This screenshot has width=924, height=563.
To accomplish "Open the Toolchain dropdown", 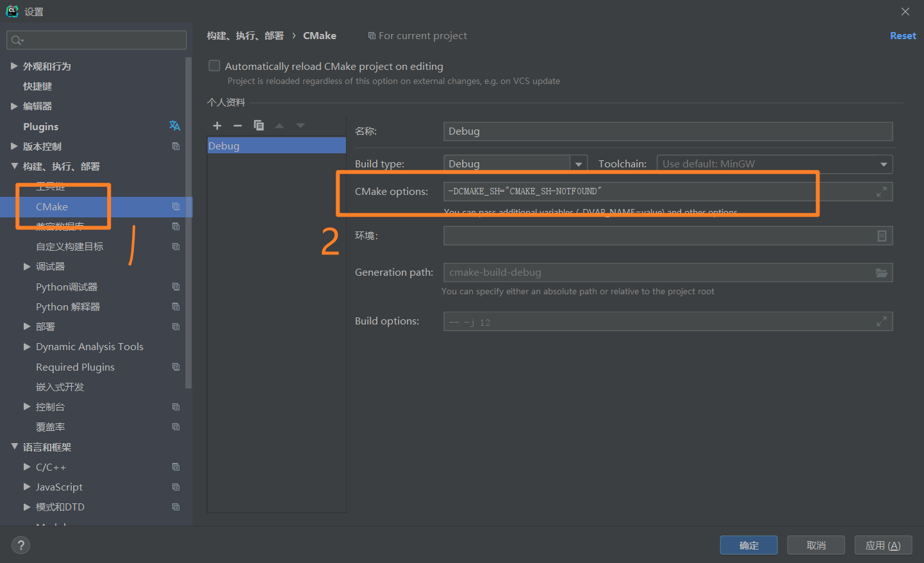I will tap(775, 164).
